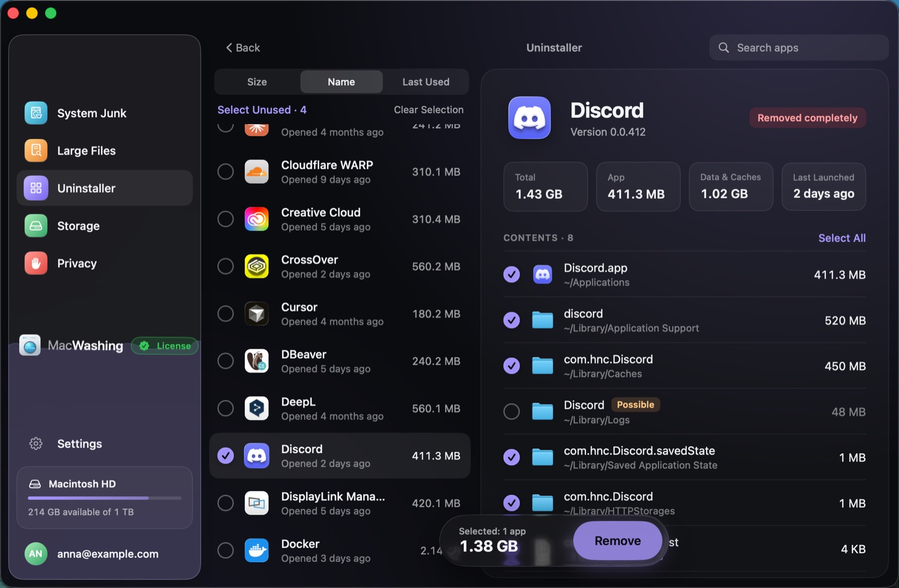899x588 pixels.
Task: Uncheck the Discord app in the list
Action: click(x=225, y=456)
